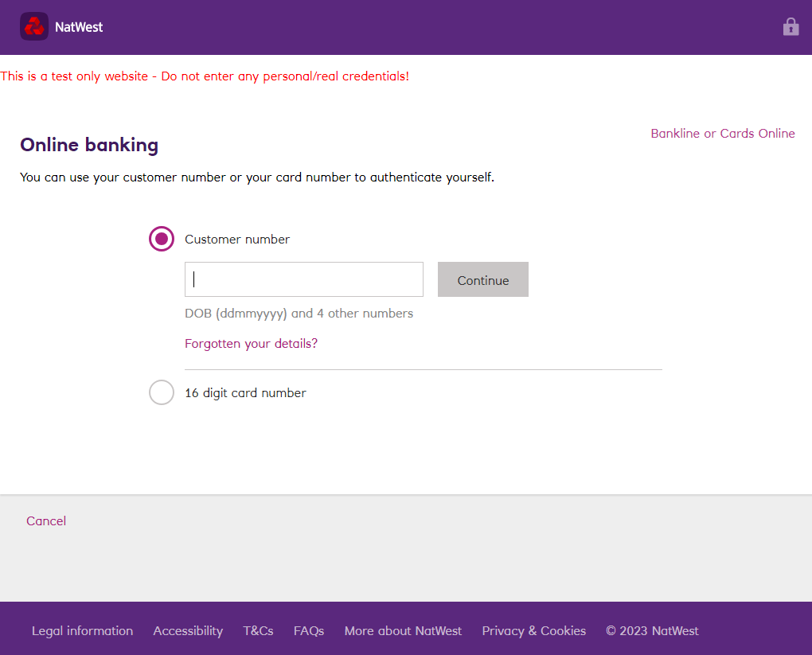812x655 pixels.
Task: Click the '16 digit card number' label text
Action: 245,393
